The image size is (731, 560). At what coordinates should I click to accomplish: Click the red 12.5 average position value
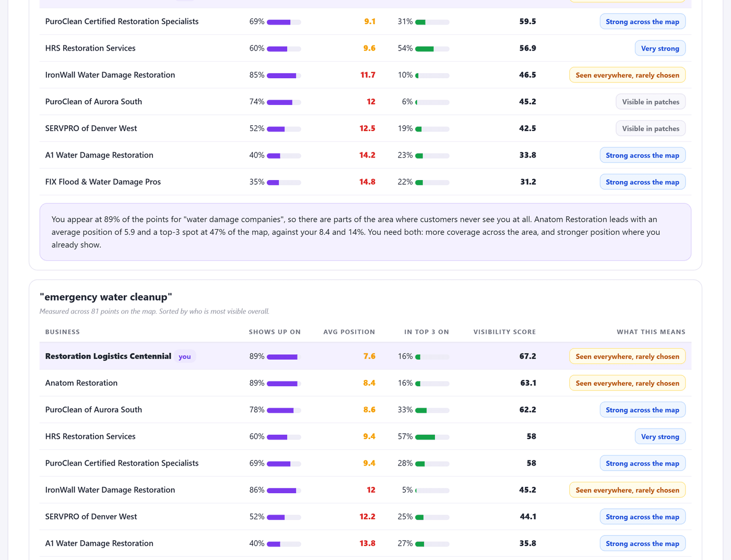coord(367,128)
